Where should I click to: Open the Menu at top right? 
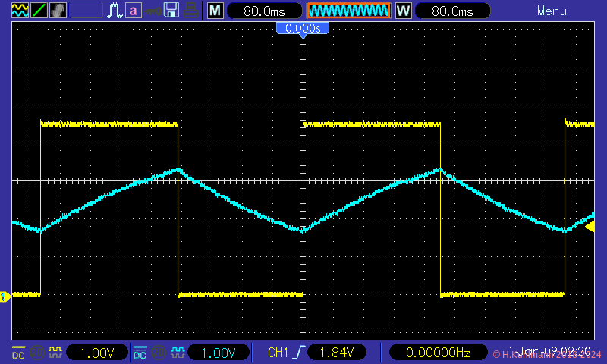tap(552, 11)
